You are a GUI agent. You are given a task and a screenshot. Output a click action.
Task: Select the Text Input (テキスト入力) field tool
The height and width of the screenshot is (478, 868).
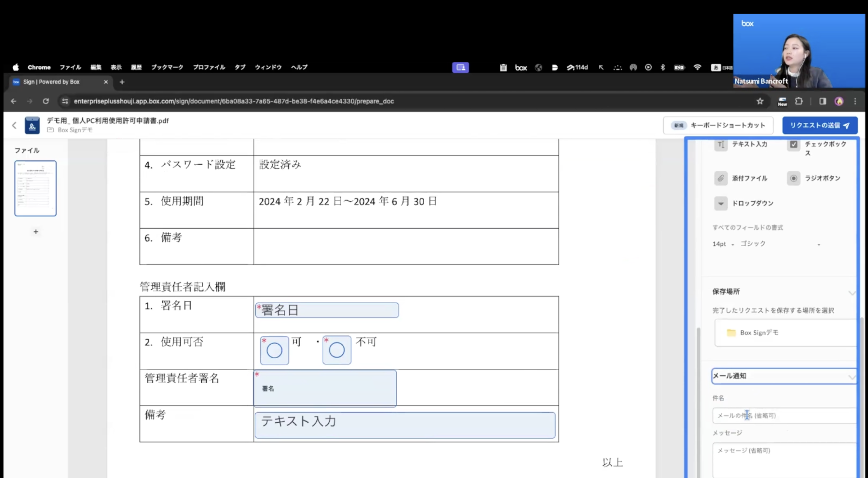[741, 144]
